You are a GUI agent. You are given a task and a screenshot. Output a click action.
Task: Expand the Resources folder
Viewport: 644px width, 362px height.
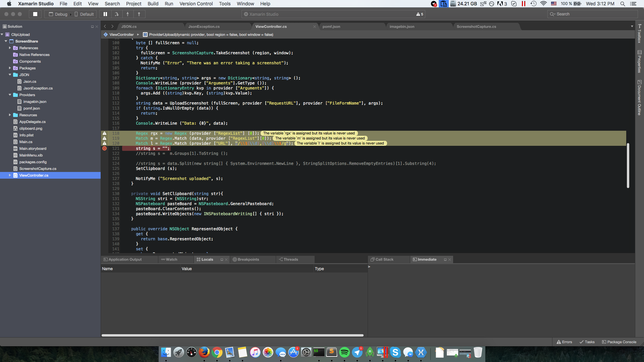10,115
